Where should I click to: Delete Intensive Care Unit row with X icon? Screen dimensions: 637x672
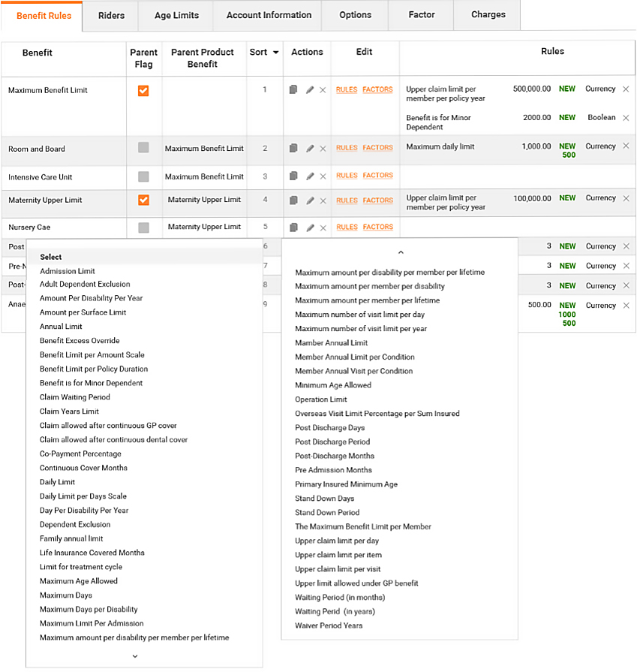(323, 176)
